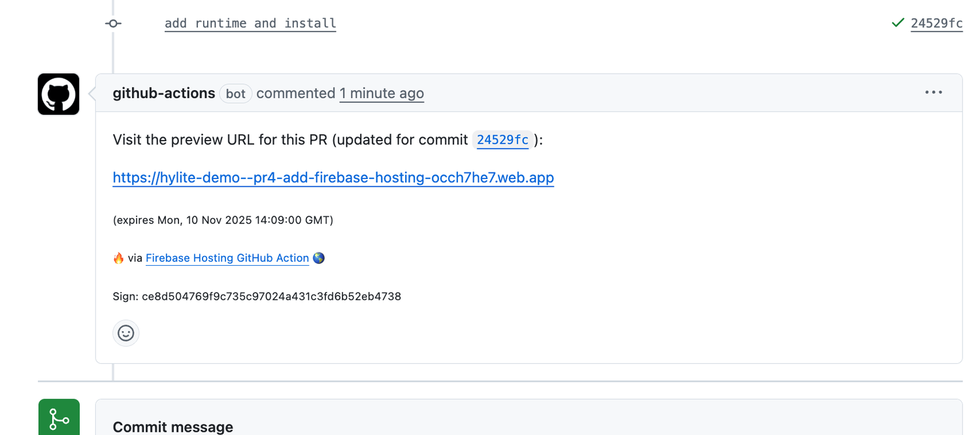Visit the hylite-demo preview URL
The image size is (980, 435).
coord(333,177)
